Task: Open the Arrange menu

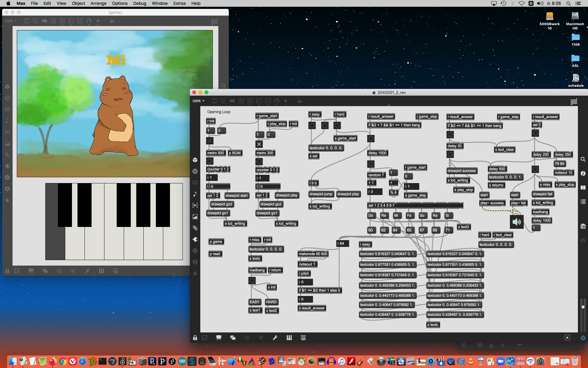Action: pos(98,3)
